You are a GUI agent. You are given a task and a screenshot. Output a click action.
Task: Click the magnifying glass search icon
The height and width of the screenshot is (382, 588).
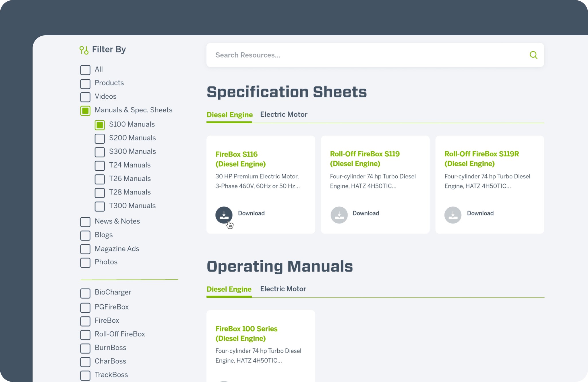pos(533,55)
